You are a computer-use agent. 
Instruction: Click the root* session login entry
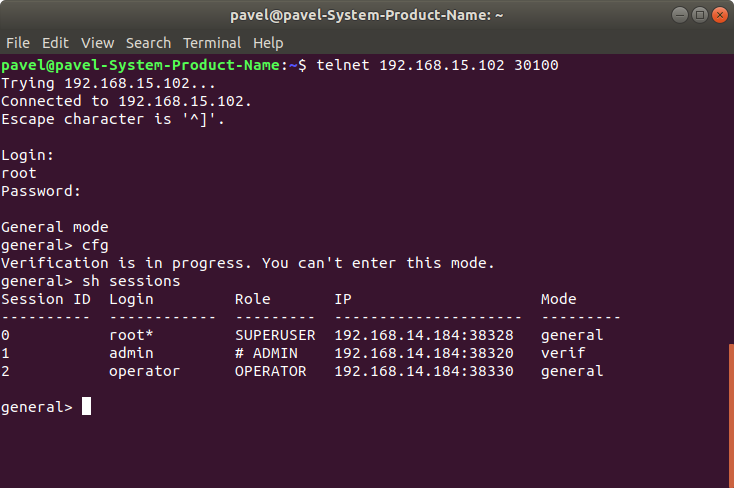[x=131, y=335]
